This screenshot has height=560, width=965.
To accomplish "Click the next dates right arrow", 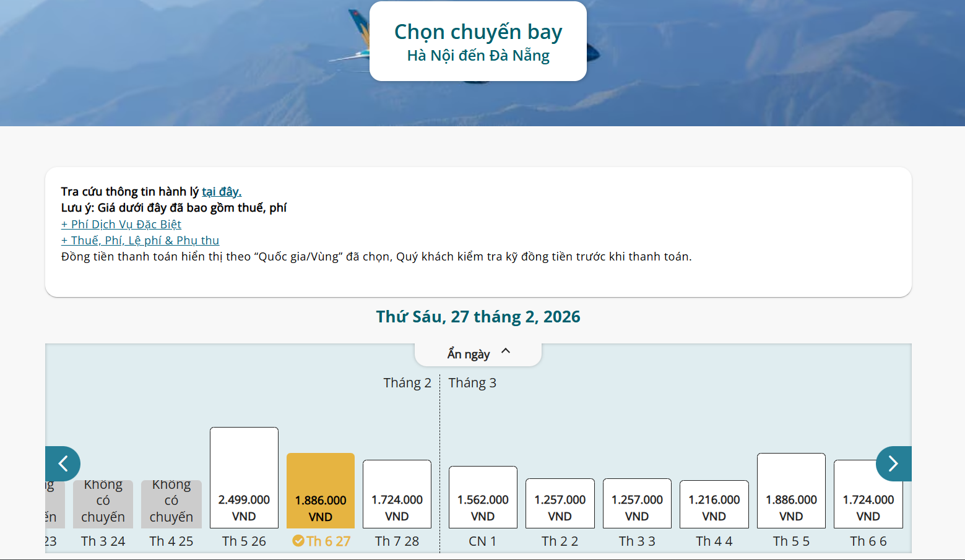I will (x=893, y=463).
